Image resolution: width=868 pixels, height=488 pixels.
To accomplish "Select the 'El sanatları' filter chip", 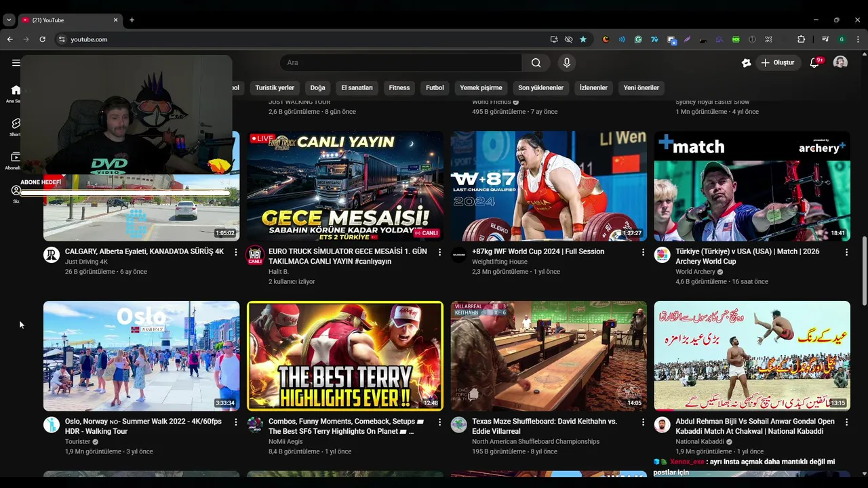I will pyautogui.click(x=357, y=87).
